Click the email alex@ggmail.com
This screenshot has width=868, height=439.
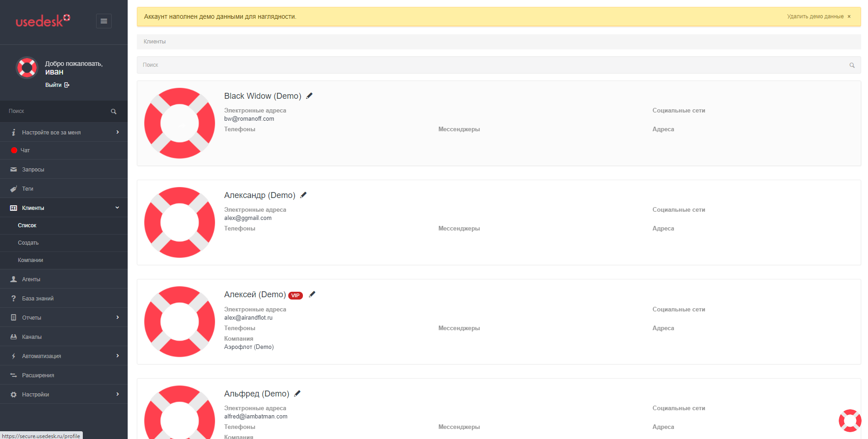coord(248,218)
